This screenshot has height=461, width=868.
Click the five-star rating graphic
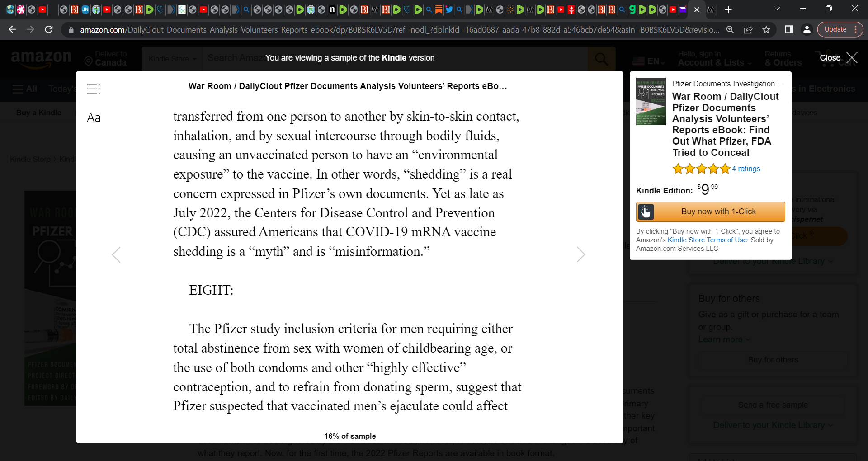coord(701,169)
